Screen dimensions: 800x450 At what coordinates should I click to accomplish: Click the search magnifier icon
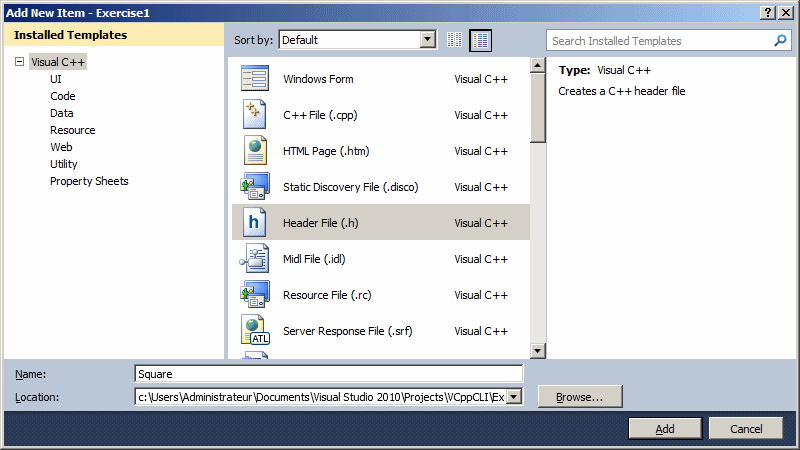pyautogui.click(x=780, y=40)
